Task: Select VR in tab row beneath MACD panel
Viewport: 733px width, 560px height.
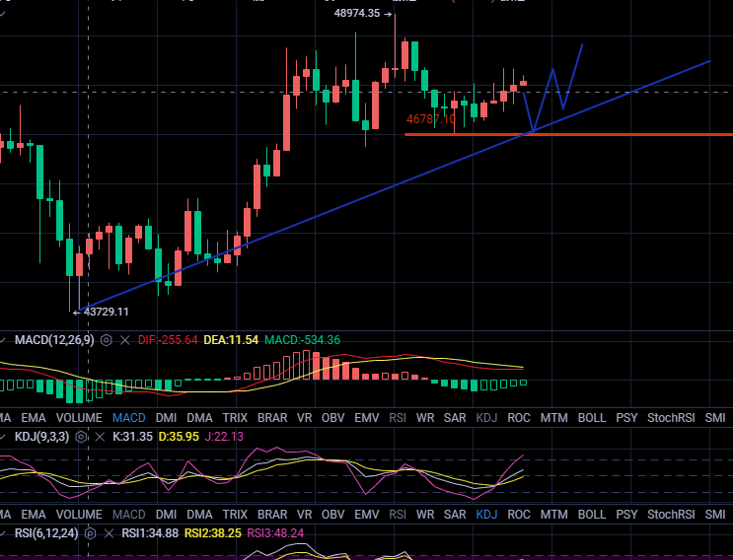Action: click(304, 418)
